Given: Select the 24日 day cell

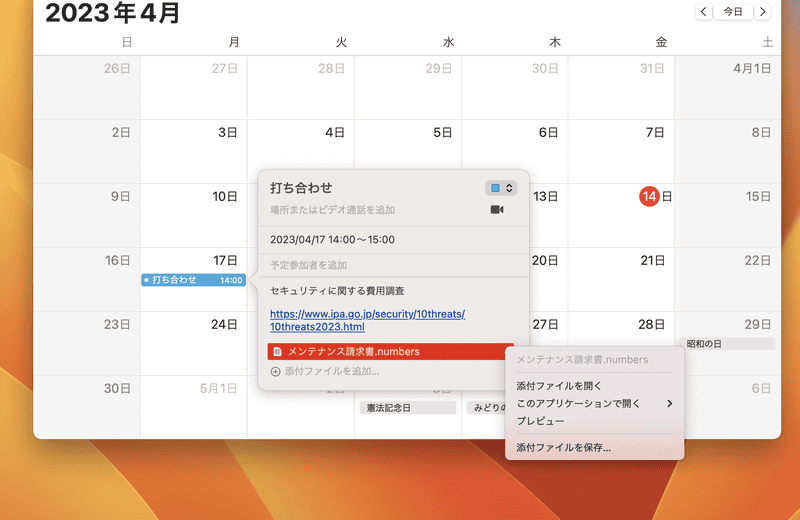Looking at the screenshot, I should (x=194, y=343).
